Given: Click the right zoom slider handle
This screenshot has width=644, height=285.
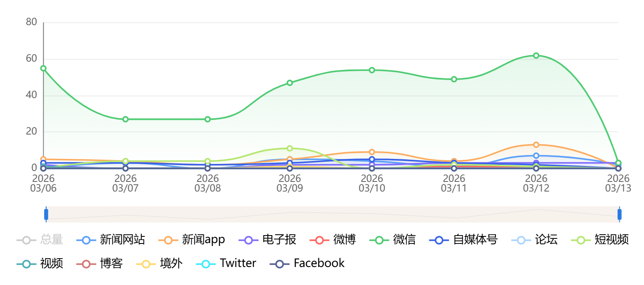Looking at the screenshot, I should tap(619, 214).
